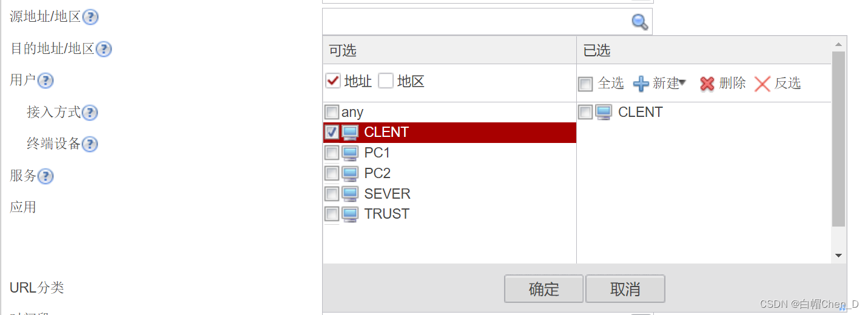
Task: Click the vertical scrollbar thumb
Action: (838, 139)
